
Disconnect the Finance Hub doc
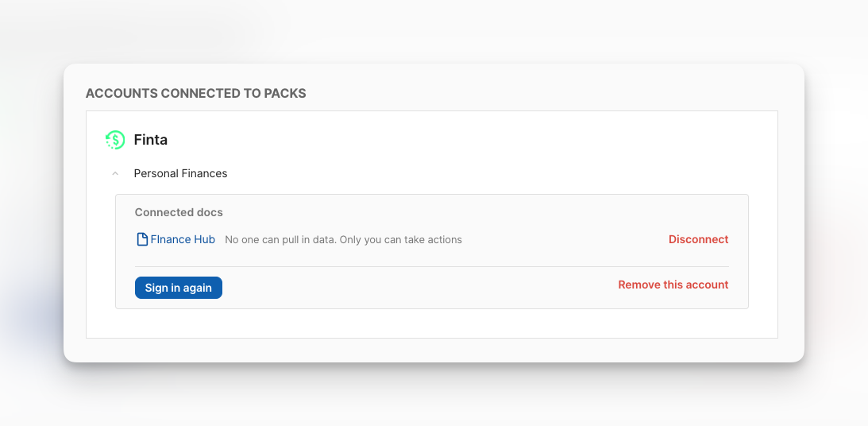(x=698, y=239)
